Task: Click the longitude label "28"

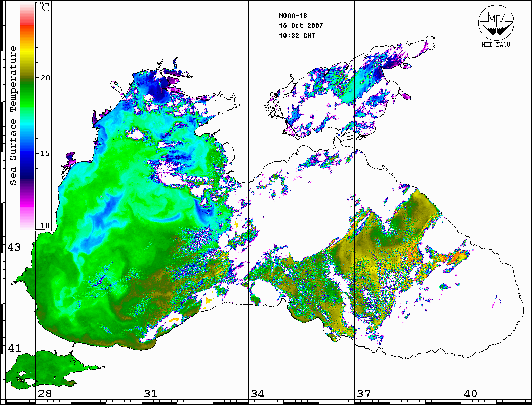Action: [x=45, y=394]
